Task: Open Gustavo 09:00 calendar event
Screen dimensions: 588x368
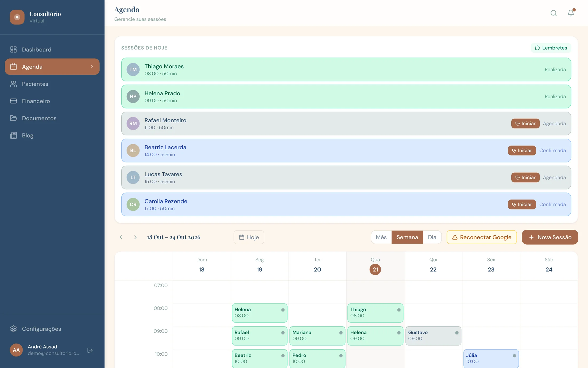Action: click(433, 336)
